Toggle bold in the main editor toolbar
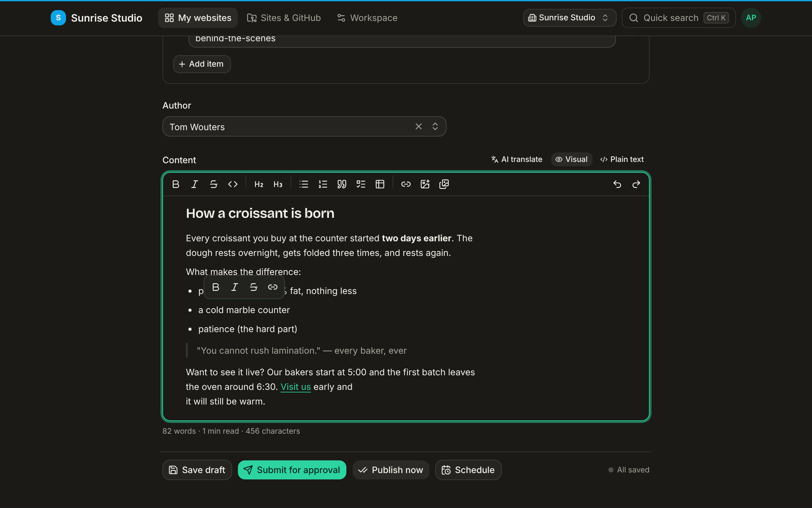The width and height of the screenshot is (812, 508). click(x=175, y=184)
